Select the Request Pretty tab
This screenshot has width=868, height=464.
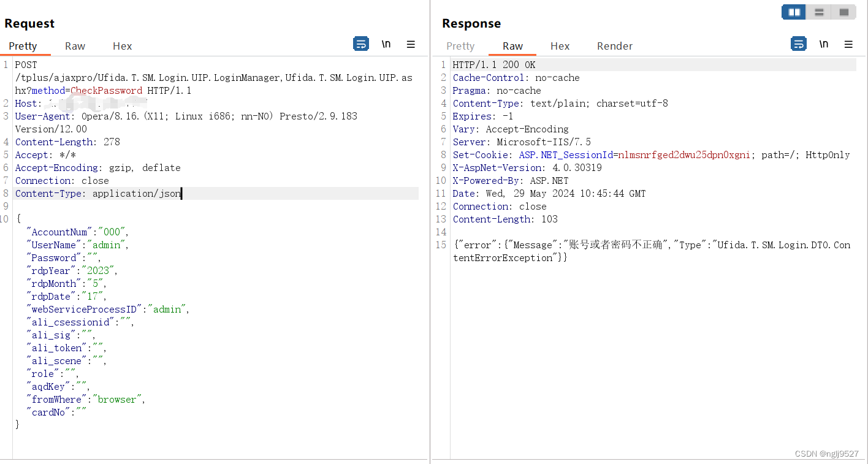(x=23, y=46)
